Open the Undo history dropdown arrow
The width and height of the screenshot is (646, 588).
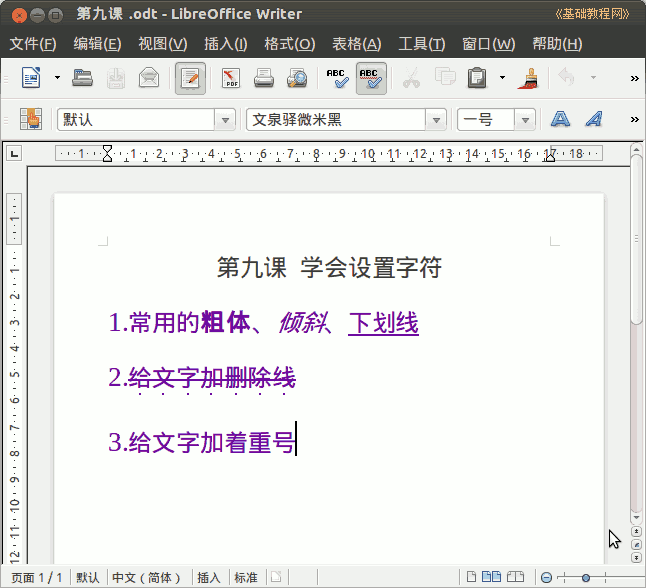click(593, 77)
